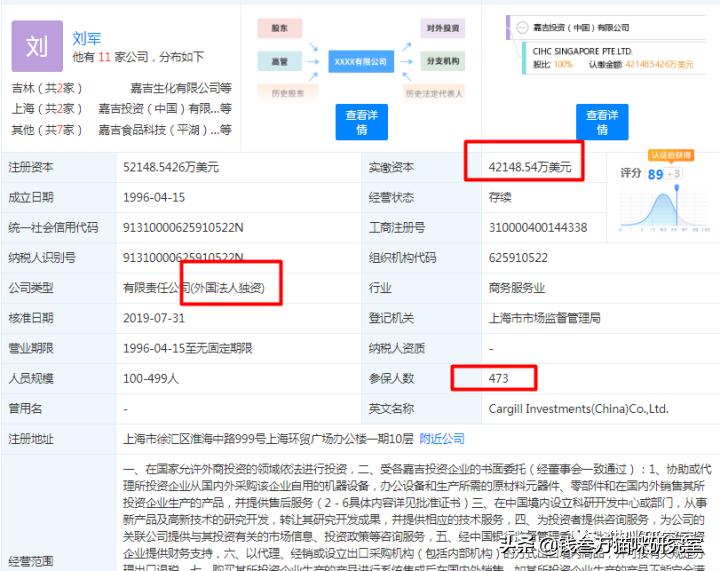Open the 刘军 profile link
Viewport: 720px width, 571px height.
pos(86,39)
